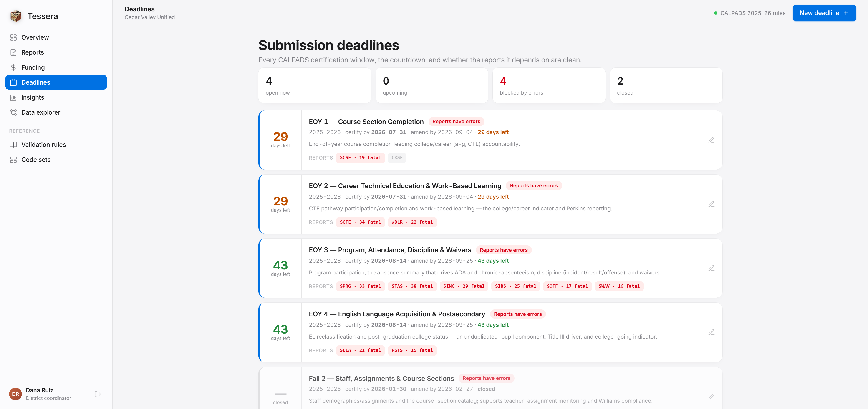Screen dimensions: 868x409
Task: Go to the Overview page
Action: [x=56, y=37]
